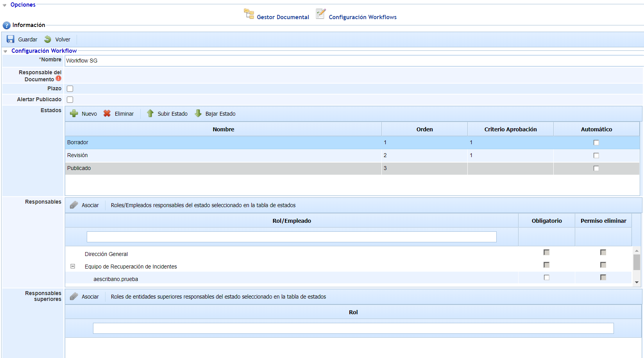
Task: Collapse the Equipo de Recuperación de Incidentes node
Action: point(73,266)
